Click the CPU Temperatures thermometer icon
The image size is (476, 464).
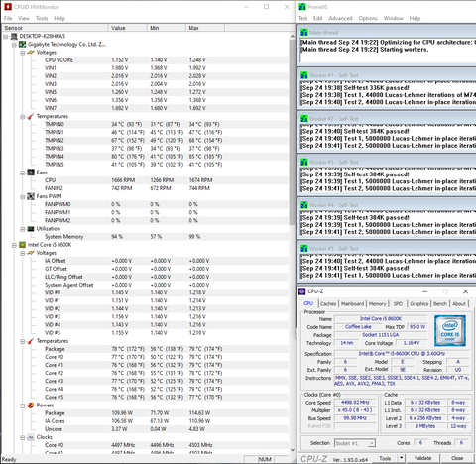point(31,341)
